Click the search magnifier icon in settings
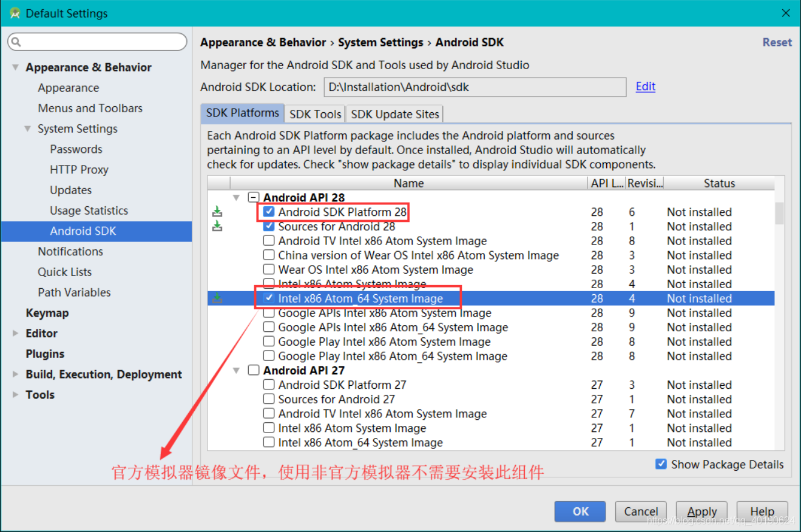The width and height of the screenshot is (801, 532). coord(16,42)
